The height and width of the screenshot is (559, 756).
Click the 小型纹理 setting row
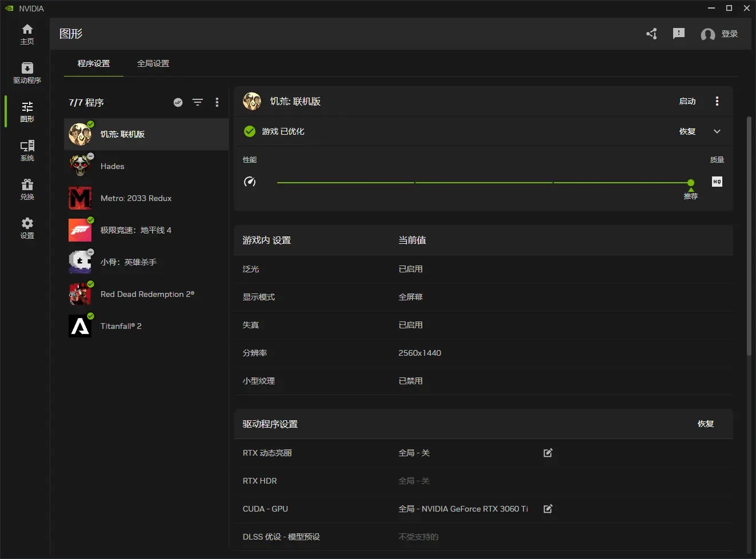click(483, 381)
